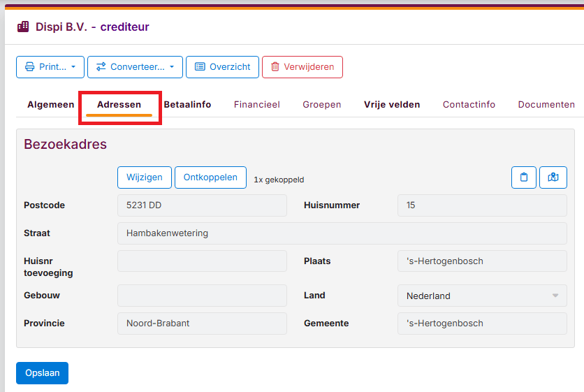Click into the Postcode field
The width and height of the screenshot is (584, 392).
pos(202,205)
